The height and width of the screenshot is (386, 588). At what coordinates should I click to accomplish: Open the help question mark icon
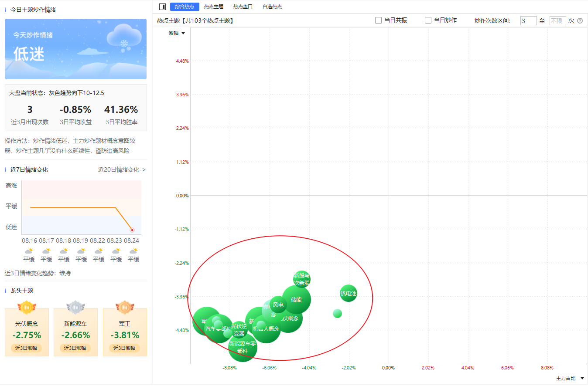[x=580, y=20]
